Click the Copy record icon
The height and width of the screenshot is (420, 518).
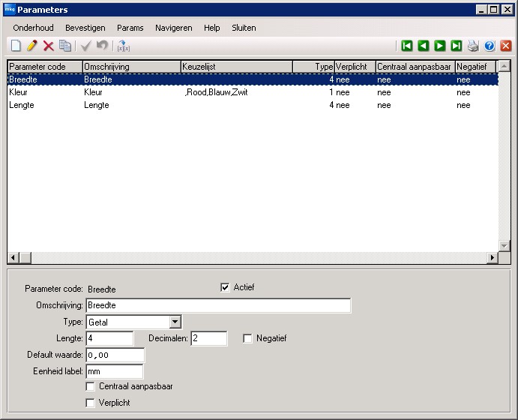click(65, 46)
